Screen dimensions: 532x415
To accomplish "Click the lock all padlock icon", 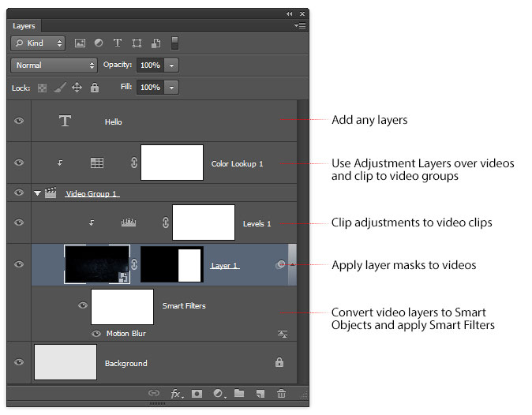I will tap(95, 88).
